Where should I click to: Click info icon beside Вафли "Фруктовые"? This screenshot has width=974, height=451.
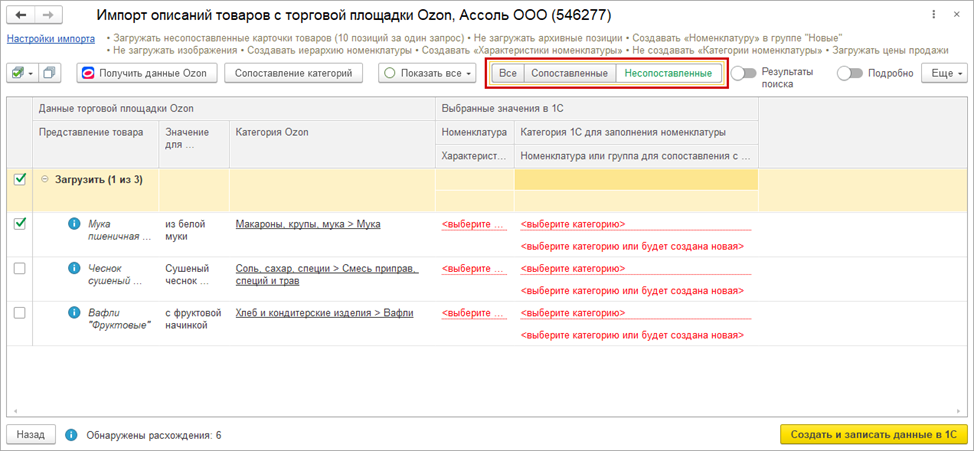tap(74, 312)
